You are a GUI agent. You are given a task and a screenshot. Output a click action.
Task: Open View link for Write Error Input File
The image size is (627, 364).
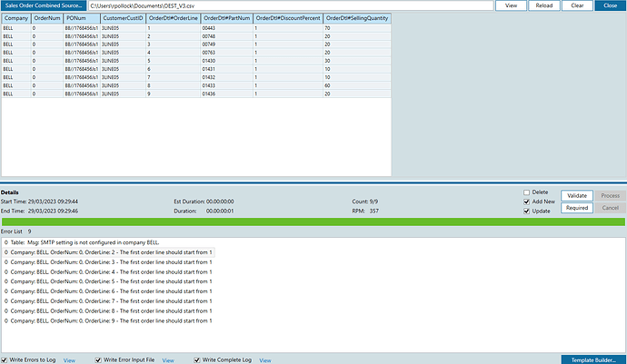point(168,360)
